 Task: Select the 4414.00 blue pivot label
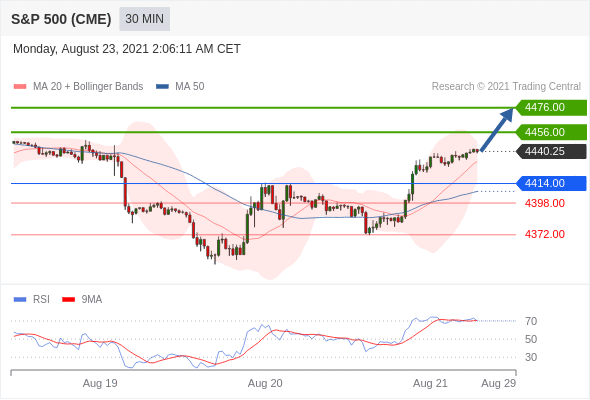pos(551,183)
